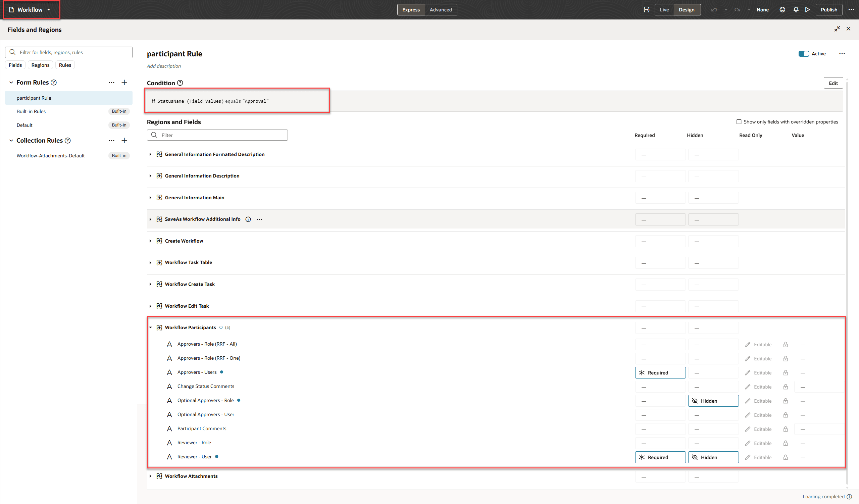859x504 pixels.
Task: Switch to the Advanced tab
Action: (x=441, y=9)
